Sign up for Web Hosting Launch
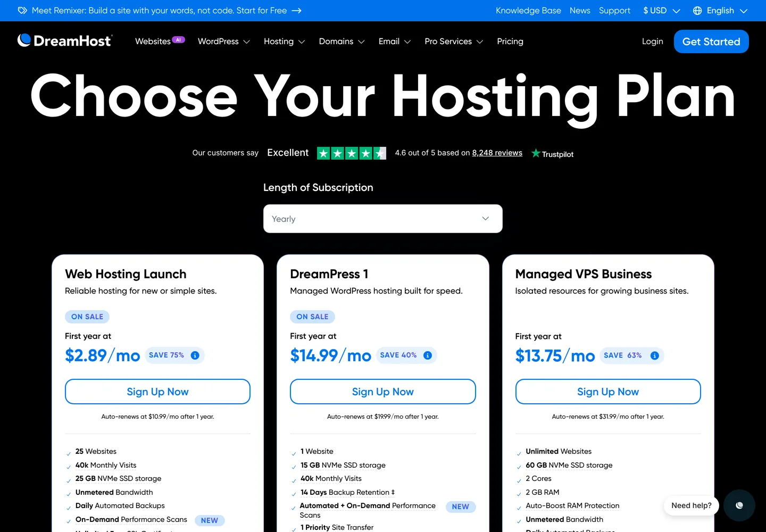The height and width of the screenshot is (532, 766). click(157, 392)
